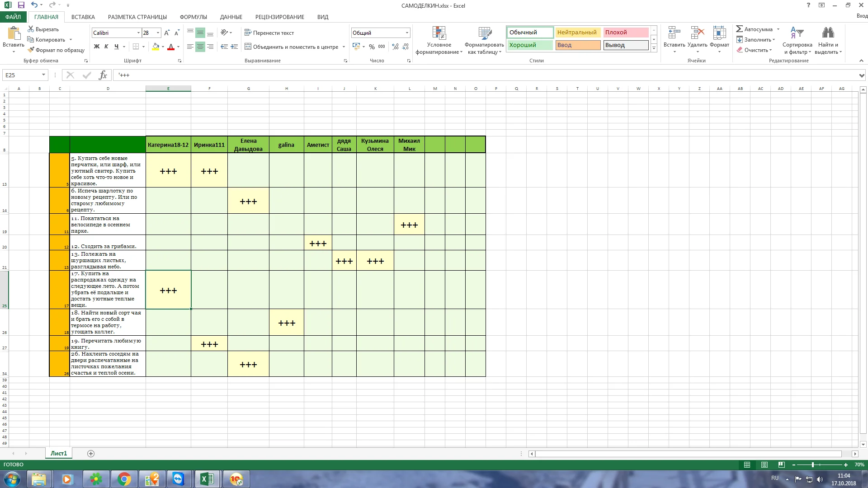Click the add new sheet plus icon
The width and height of the screenshot is (868, 488).
[x=91, y=454]
